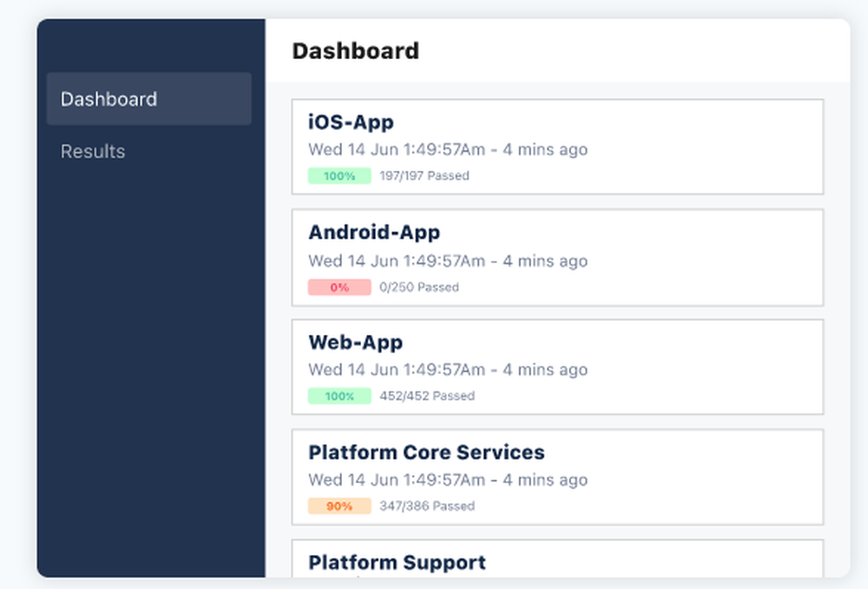This screenshot has height=589, width=868.
Task: Click the 90% badge on Platform Core Services
Action: [339, 506]
